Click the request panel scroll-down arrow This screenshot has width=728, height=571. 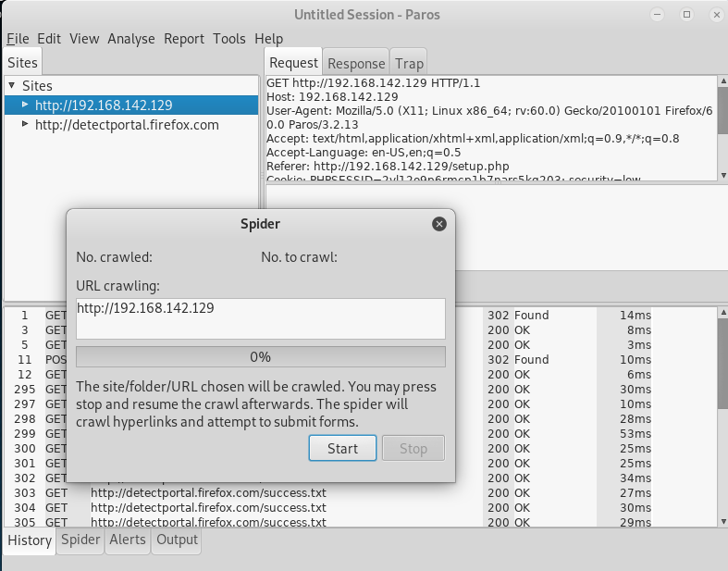pos(722,175)
